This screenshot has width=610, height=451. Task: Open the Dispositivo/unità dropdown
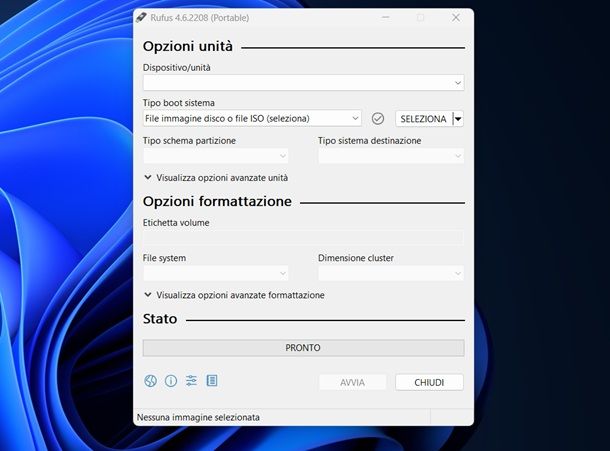pos(303,83)
